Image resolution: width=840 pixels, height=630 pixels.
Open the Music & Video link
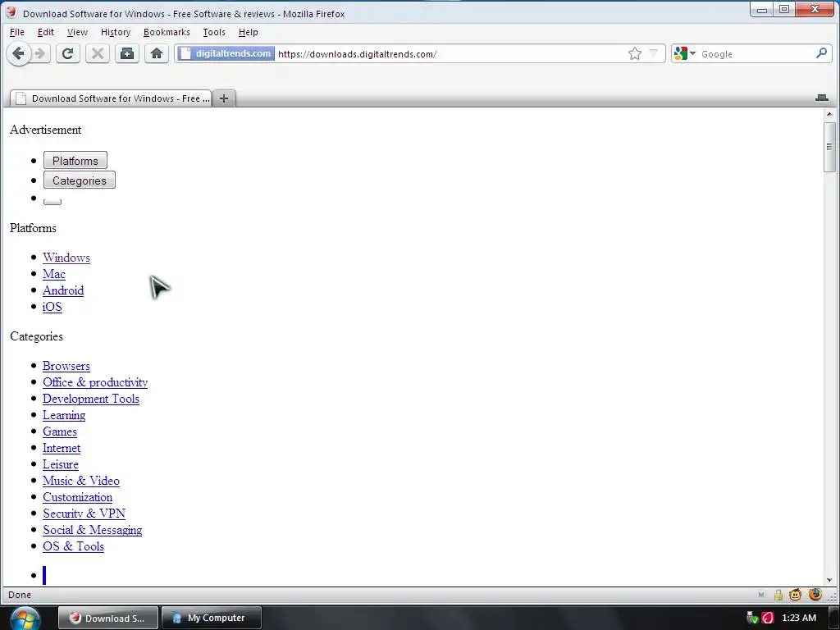pos(81,481)
